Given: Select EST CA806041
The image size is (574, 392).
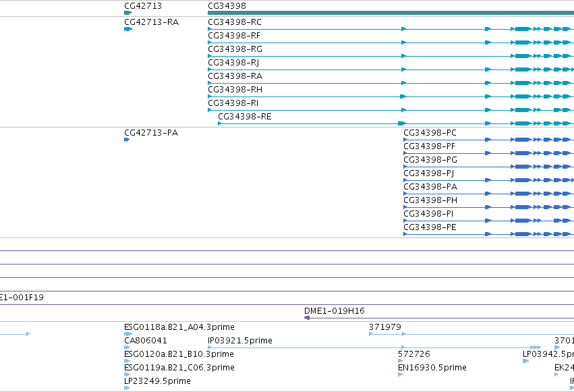Looking at the screenshot, I should click(145, 341).
